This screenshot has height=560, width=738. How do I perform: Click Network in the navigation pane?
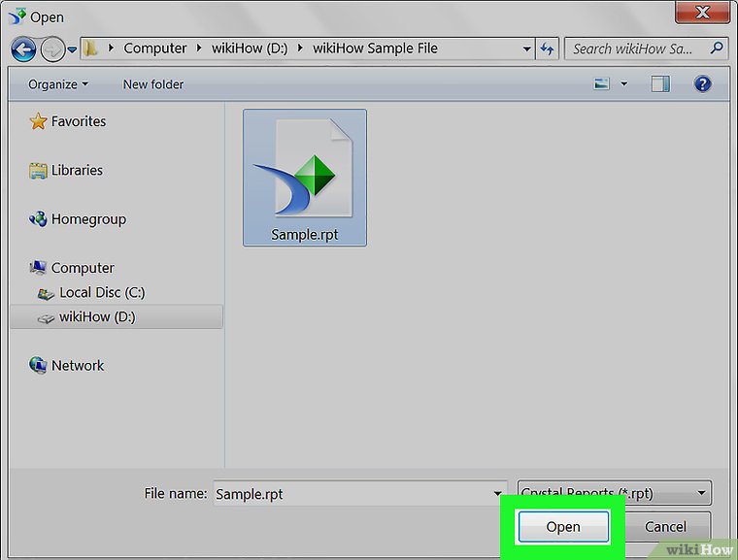coord(78,366)
